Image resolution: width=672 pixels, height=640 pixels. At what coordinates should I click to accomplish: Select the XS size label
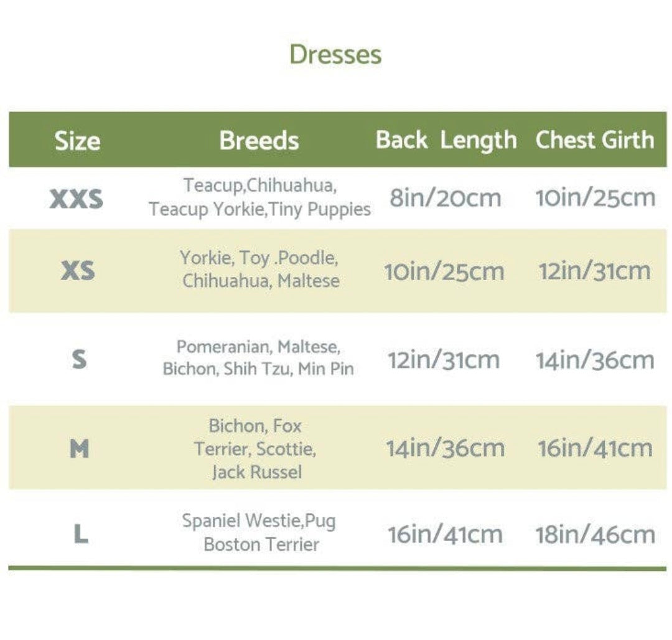click(x=78, y=271)
